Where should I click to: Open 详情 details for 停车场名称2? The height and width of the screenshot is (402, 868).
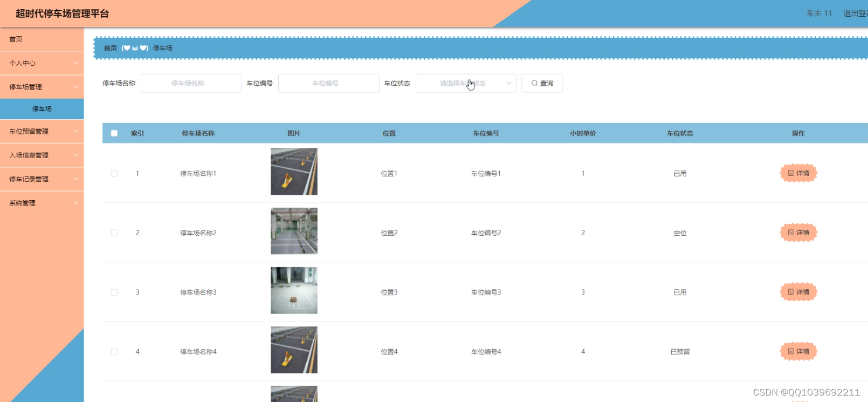pos(798,233)
